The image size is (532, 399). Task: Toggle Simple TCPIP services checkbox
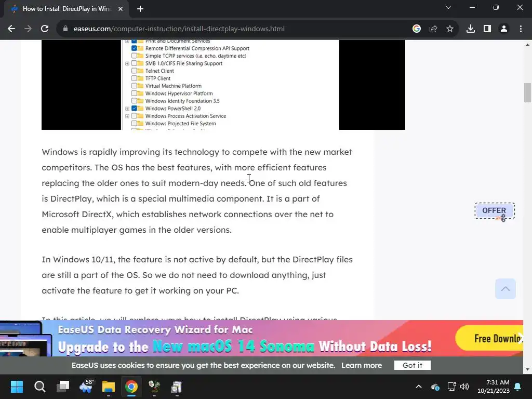[x=135, y=56]
